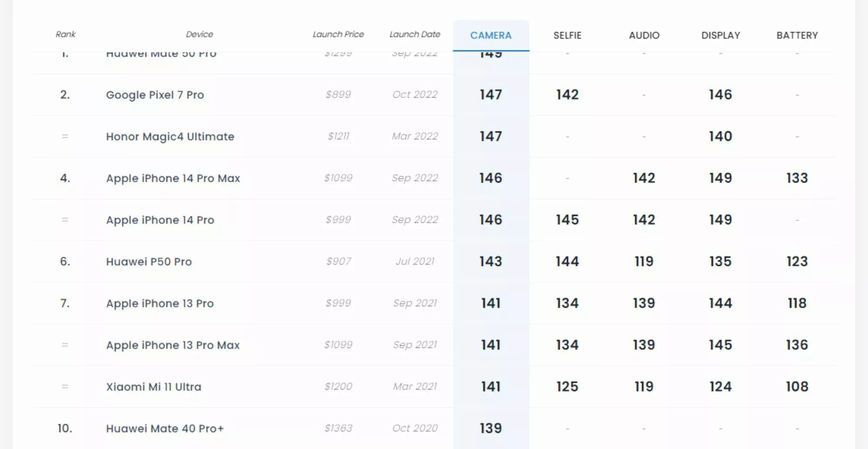Screen dimensions: 868x449
Task: Click the Launch Date column header
Action: [415, 34]
